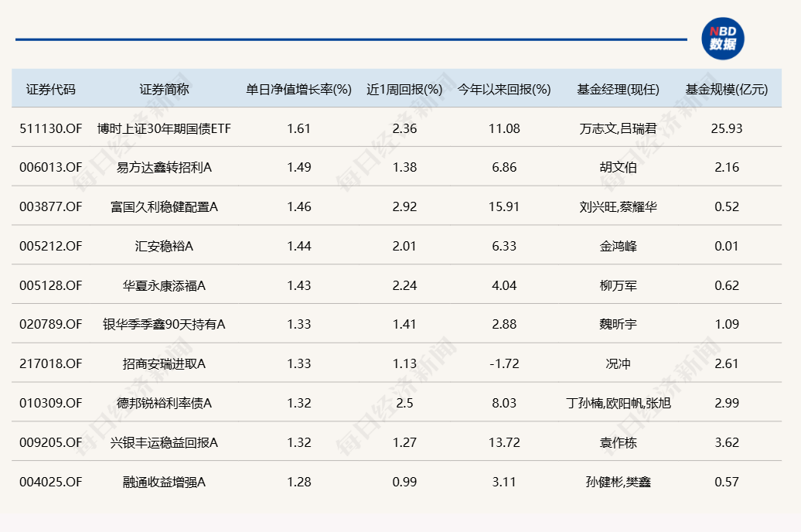Click the 基金经理(现任) column header
The width and height of the screenshot is (801, 532).
[x=618, y=90]
